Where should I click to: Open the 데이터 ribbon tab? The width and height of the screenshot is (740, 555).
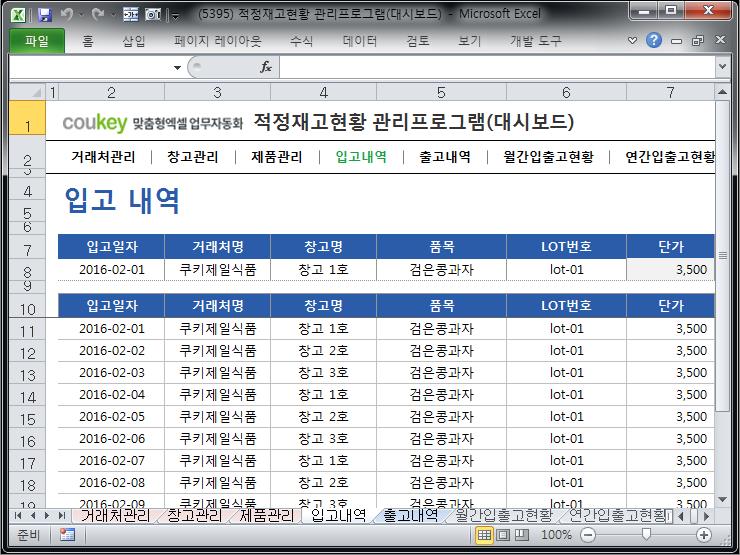tap(360, 41)
